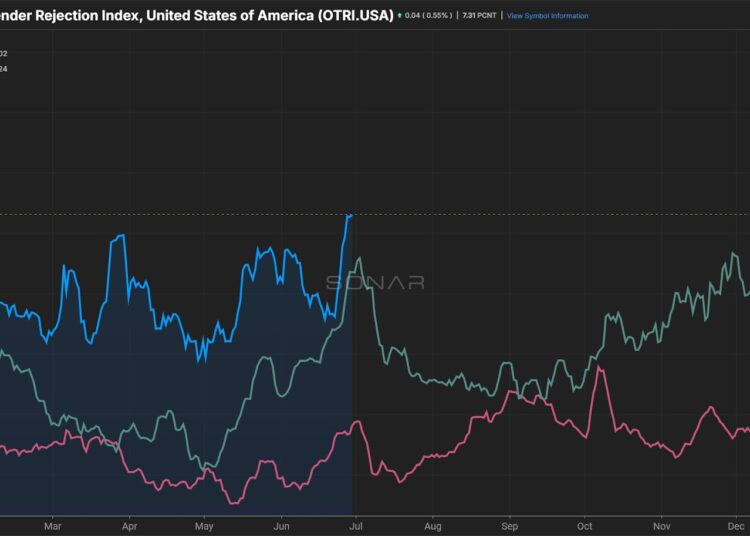
Task: Open the View Symbol Information link
Action: coord(547,16)
